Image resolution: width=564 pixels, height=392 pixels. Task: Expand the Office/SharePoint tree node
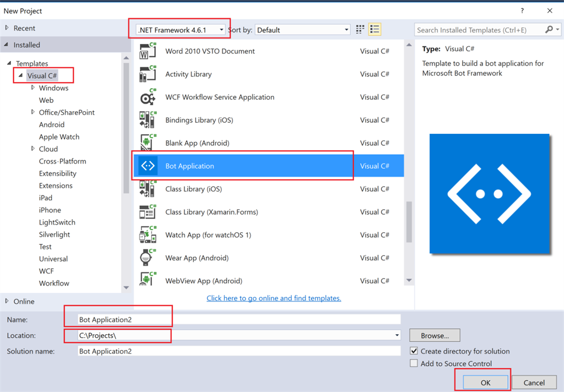pos(32,112)
